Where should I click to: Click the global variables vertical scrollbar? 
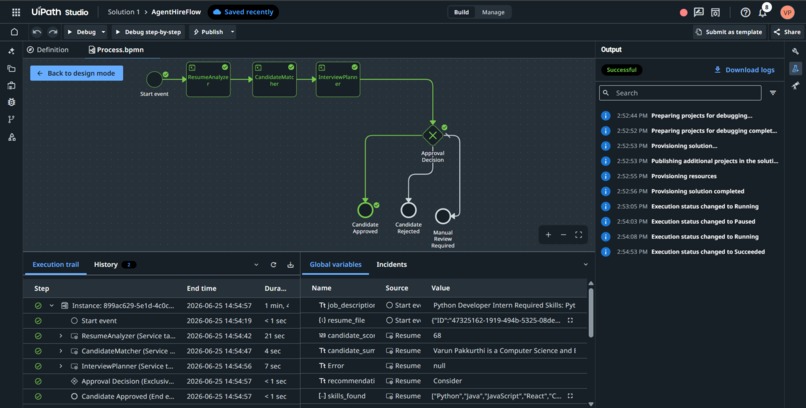point(591,313)
